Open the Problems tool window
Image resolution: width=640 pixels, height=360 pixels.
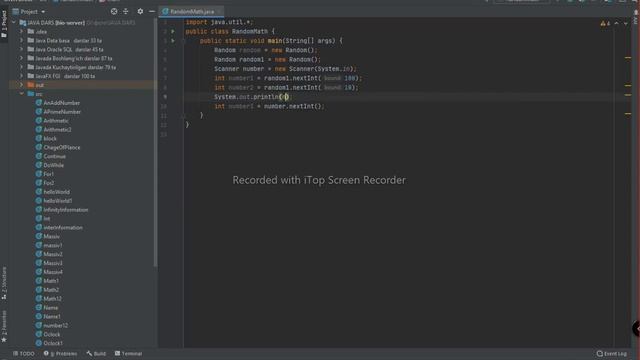(x=60, y=353)
